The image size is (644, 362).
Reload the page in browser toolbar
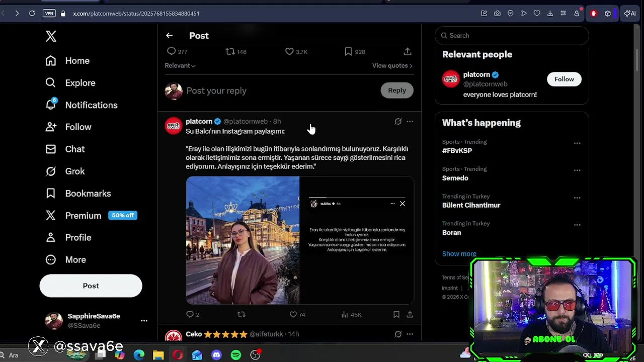(32, 14)
